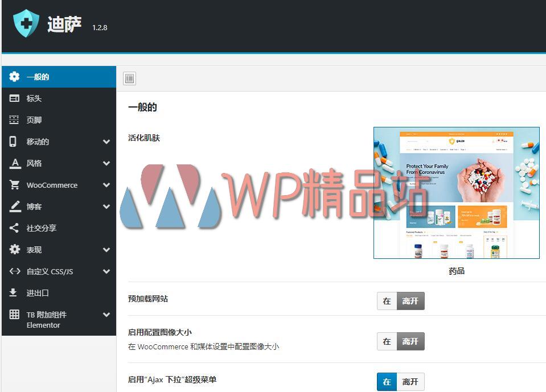Open 社交分享 via the share icon

14,228
